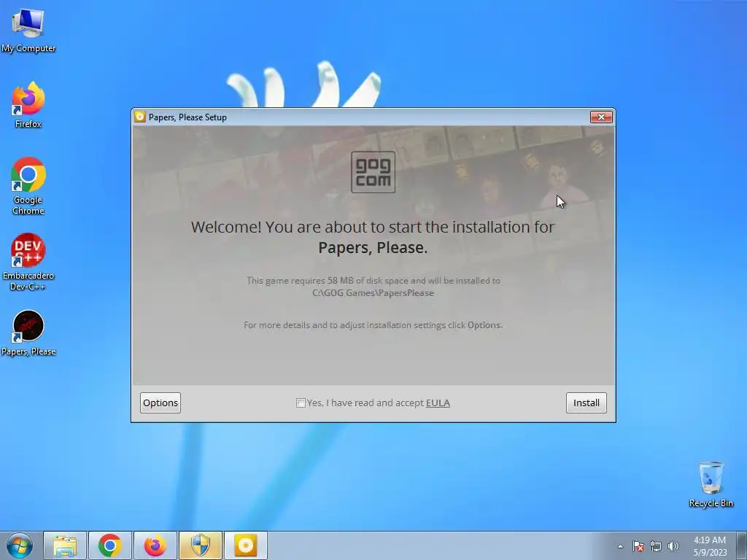Close the Papers, Please Setup window

coord(601,117)
